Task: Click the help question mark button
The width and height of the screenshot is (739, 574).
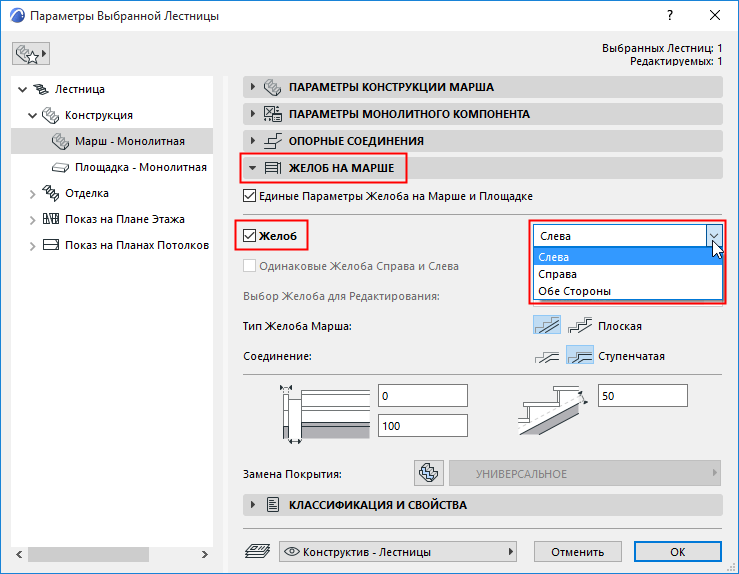Action: (670, 16)
